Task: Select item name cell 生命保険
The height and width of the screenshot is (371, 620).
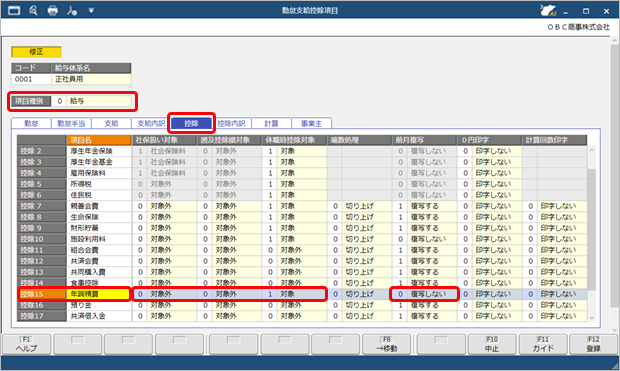Action: click(x=99, y=217)
